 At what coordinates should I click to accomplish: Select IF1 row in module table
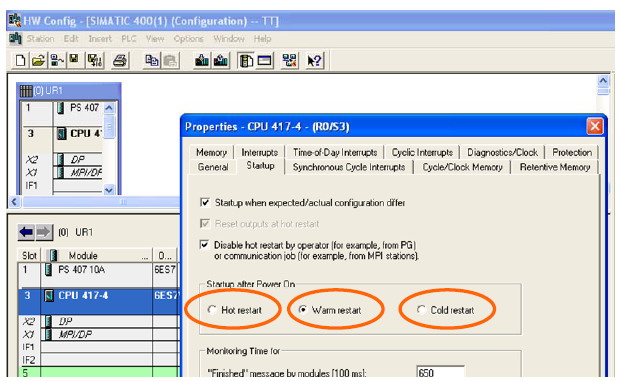pyautogui.click(x=98, y=347)
